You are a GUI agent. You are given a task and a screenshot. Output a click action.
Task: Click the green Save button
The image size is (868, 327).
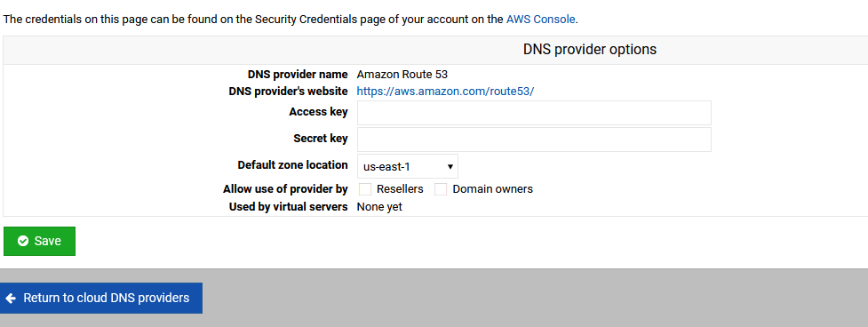pyautogui.click(x=39, y=241)
